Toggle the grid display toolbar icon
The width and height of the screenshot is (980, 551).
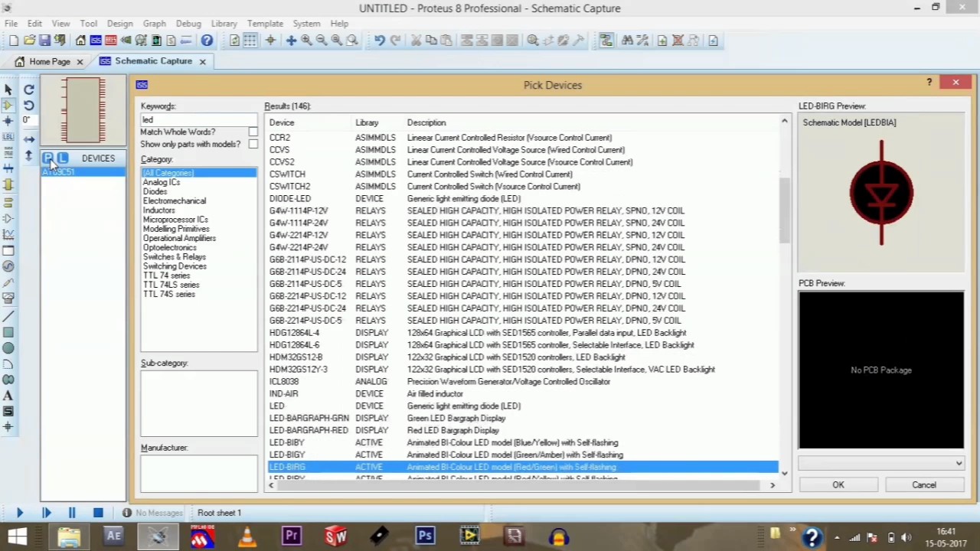click(x=250, y=41)
